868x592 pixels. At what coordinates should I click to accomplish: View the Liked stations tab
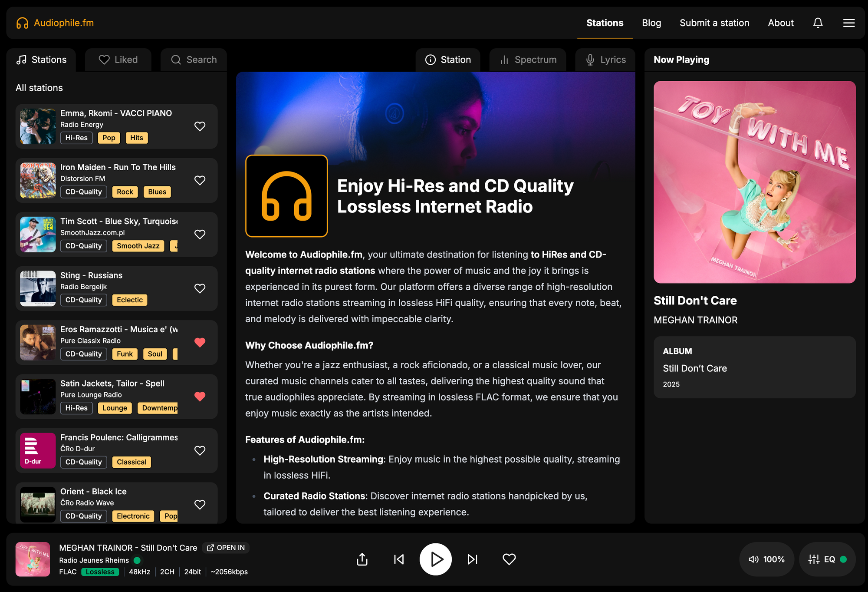[x=118, y=60]
